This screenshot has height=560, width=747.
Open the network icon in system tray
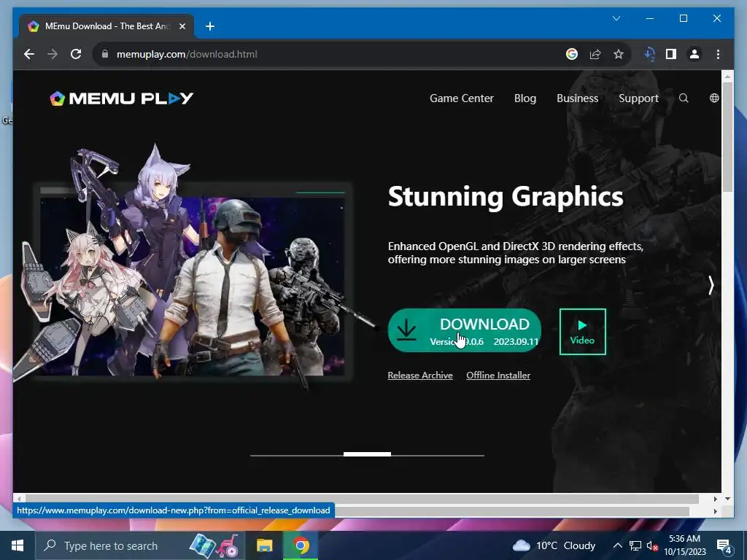635,545
